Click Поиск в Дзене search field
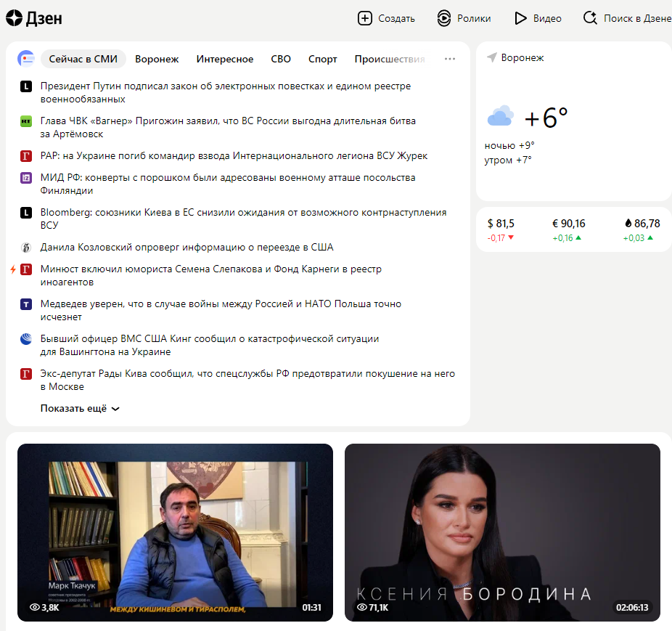This screenshot has width=672, height=631. tap(638, 18)
